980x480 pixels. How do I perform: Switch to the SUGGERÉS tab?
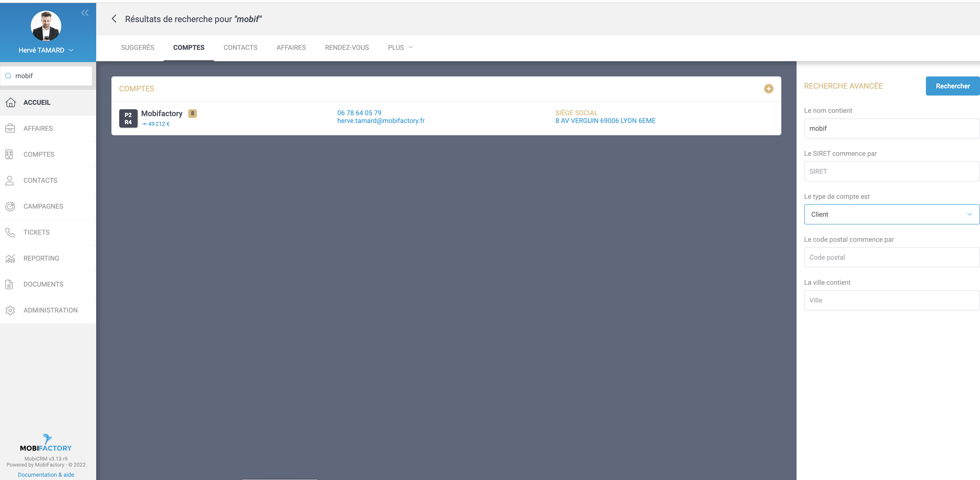click(137, 47)
